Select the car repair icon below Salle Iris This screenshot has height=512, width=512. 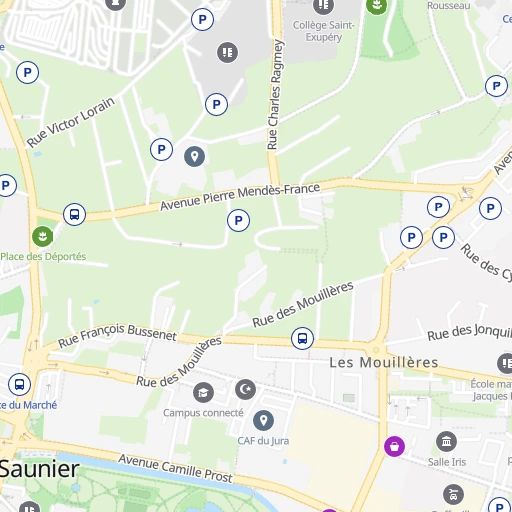tap(453, 495)
